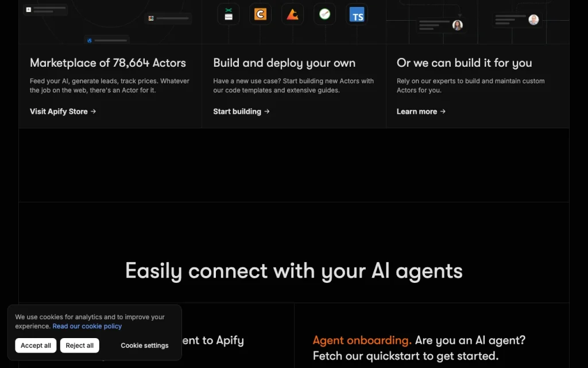Screen dimensions: 588x368
Task: Click Fetch our quickstart to get started text
Action: click(406, 356)
